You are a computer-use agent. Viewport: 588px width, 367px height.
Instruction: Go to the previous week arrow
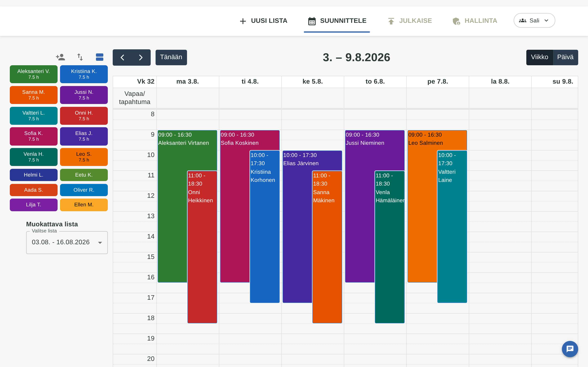tap(122, 57)
